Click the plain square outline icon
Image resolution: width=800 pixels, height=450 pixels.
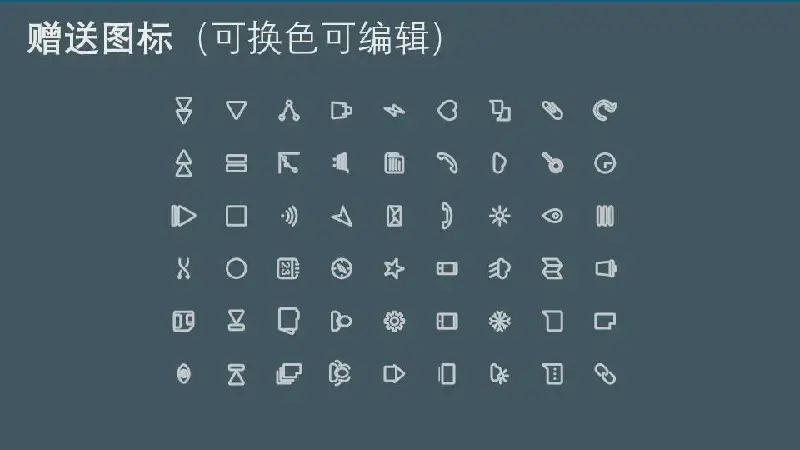[236, 216]
